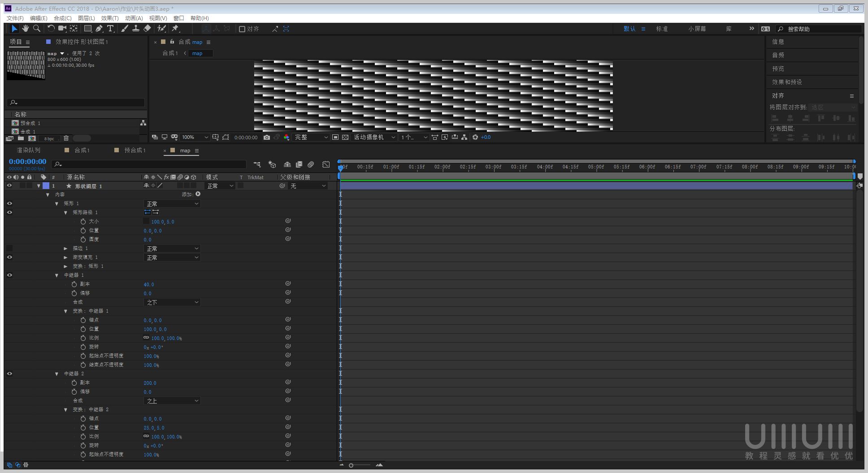Select the Puppet Pin tool

click(x=176, y=29)
